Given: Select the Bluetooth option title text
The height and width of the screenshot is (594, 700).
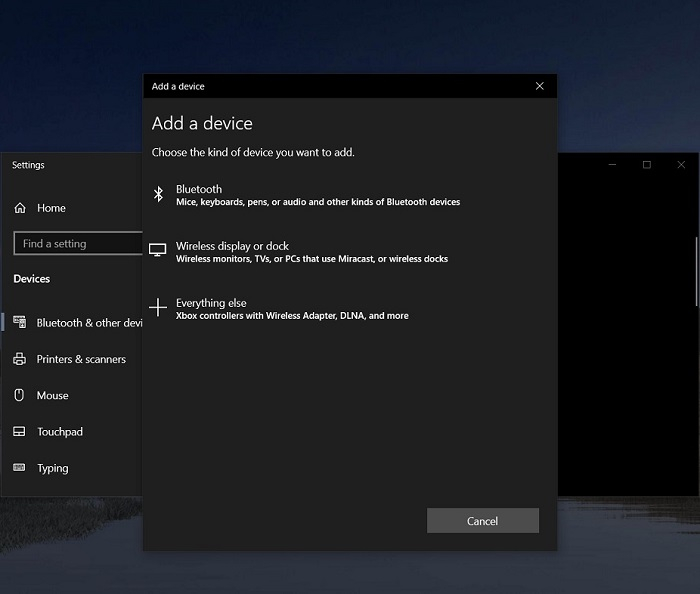Looking at the screenshot, I should [x=199, y=189].
